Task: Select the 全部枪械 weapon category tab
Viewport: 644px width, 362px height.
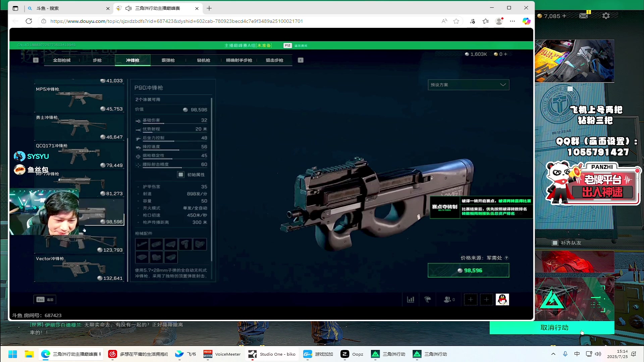Action: pyautogui.click(x=62, y=60)
